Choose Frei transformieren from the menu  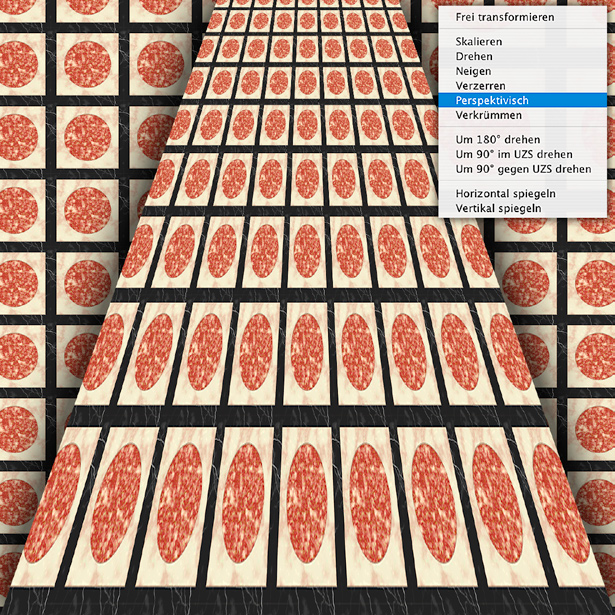pyautogui.click(x=522, y=17)
